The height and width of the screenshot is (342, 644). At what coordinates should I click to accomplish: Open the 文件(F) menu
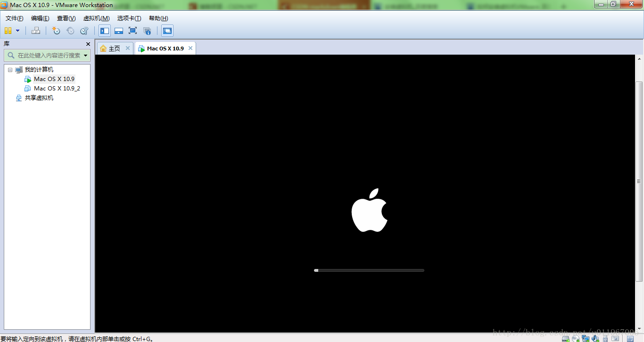coord(15,18)
